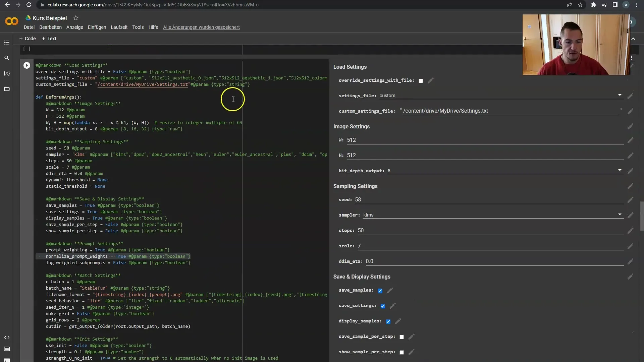The width and height of the screenshot is (644, 362).
Task: Open the Tools menu
Action: click(138, 27)
